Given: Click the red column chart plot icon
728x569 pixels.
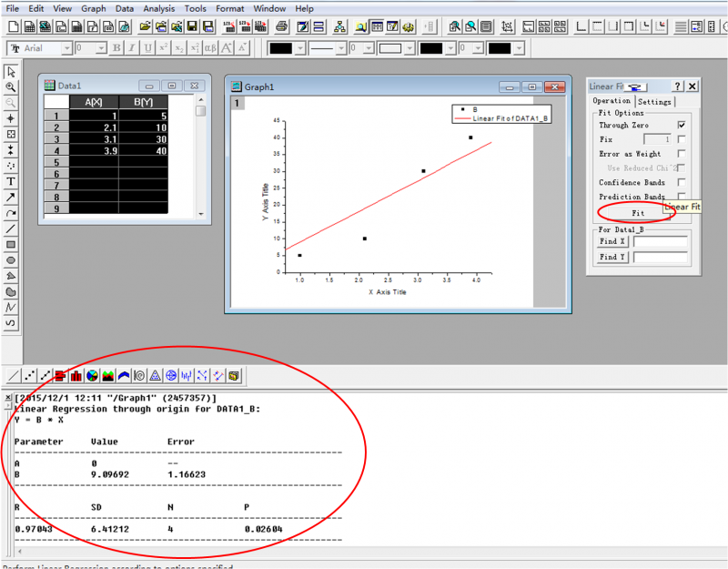Looking at the screenshot, I should [x=76, y=375].
